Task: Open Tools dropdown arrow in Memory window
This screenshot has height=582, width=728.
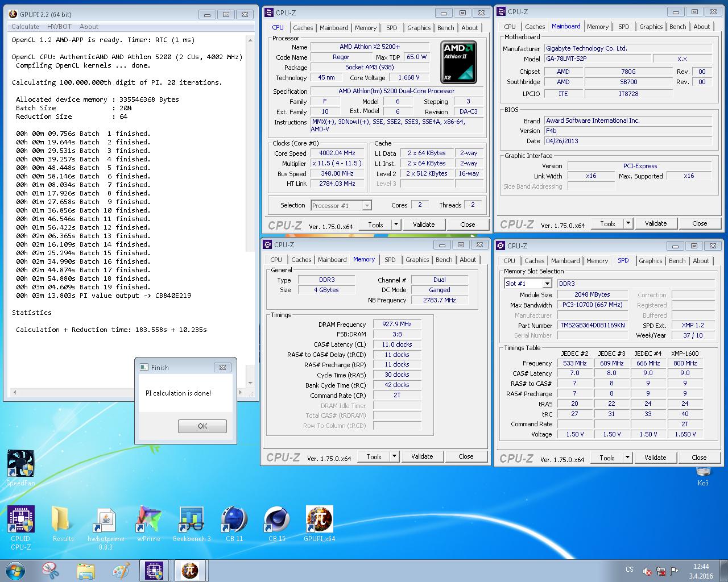Action: coord(394,456)
